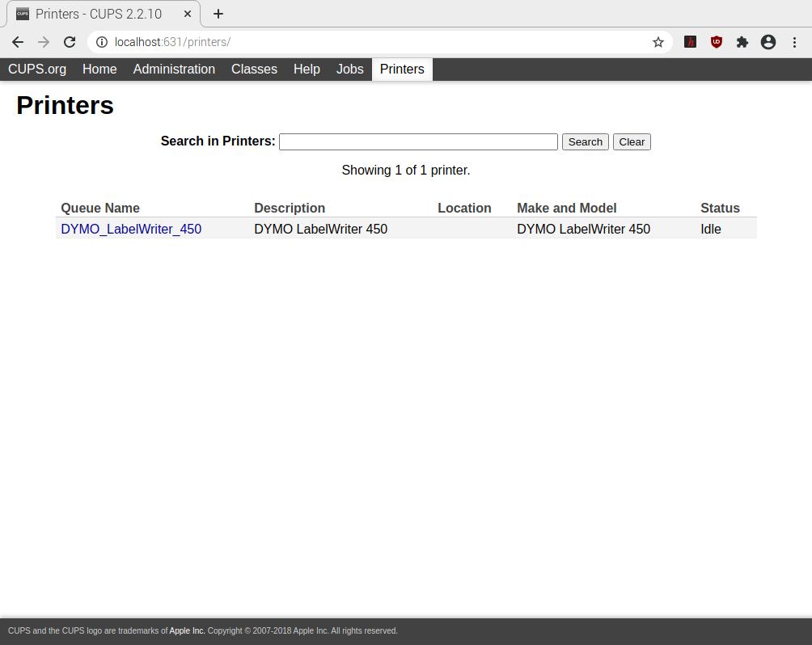Open the uBlock Origin extension icon
This screenshot has height=645, width=812.
coord(717,42)
